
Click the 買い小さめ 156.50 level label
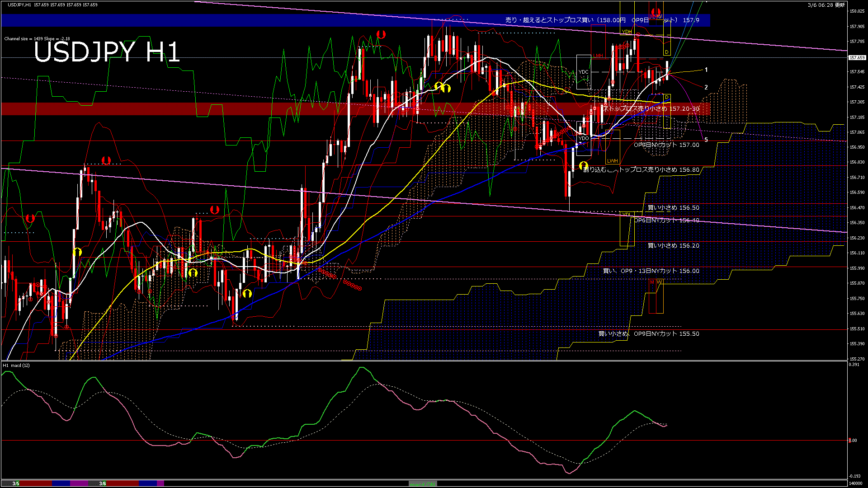coord(673,208)
